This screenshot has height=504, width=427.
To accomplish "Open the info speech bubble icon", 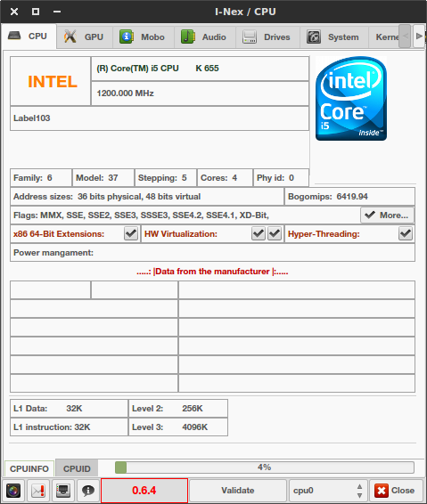I will pyautogui.click(x=88, y=491).
